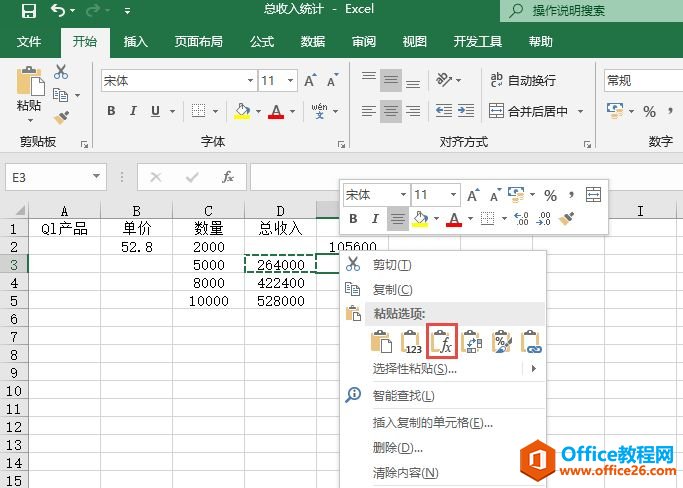Choose Paste Formatting option
Viewport: 683px width, 488px height.
coord(502,342)
